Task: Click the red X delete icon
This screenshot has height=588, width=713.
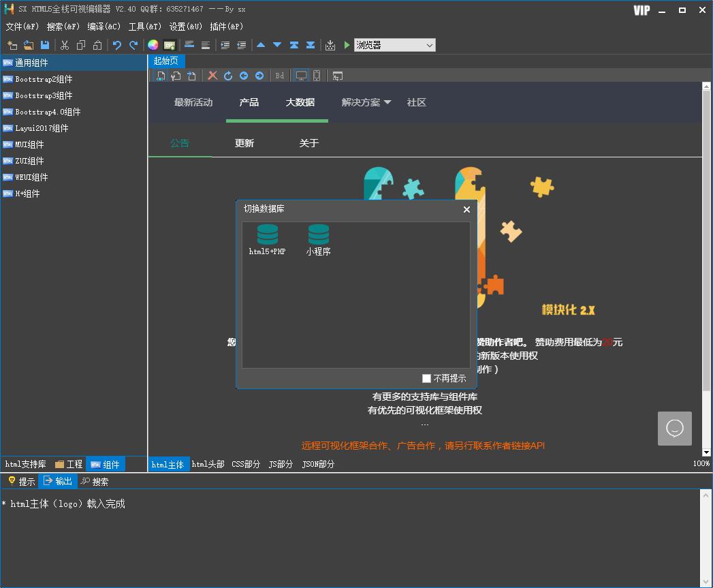Action: tap(212, 76)
